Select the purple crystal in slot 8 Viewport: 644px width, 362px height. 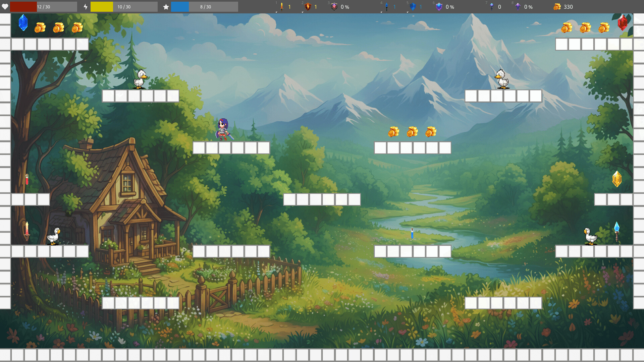click(518, 7)
